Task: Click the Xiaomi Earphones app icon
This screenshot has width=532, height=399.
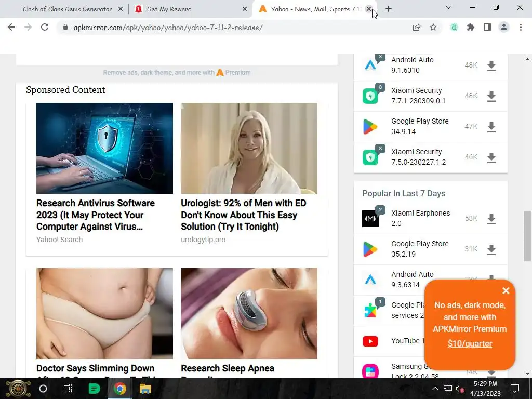Action: (370, 219)
